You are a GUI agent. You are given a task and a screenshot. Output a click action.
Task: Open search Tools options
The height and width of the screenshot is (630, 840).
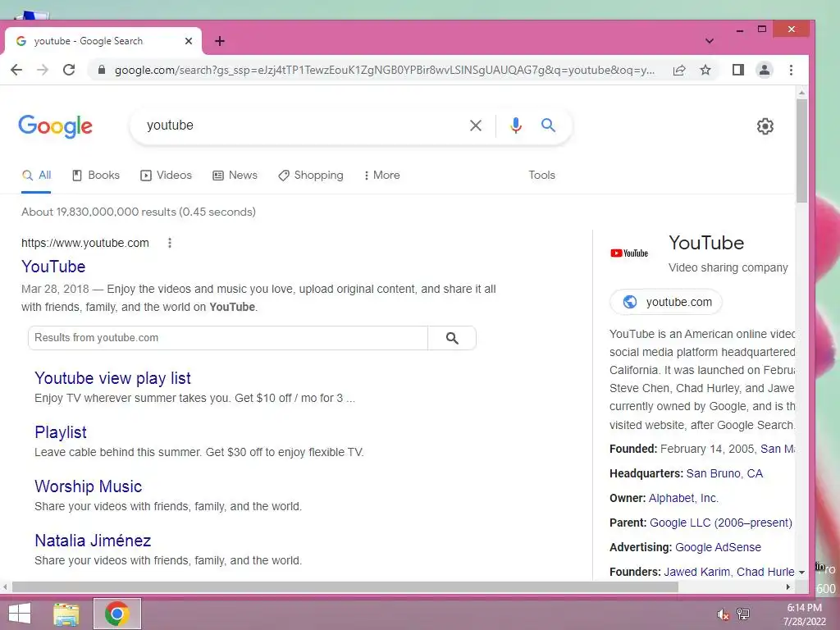click(541, 176)
